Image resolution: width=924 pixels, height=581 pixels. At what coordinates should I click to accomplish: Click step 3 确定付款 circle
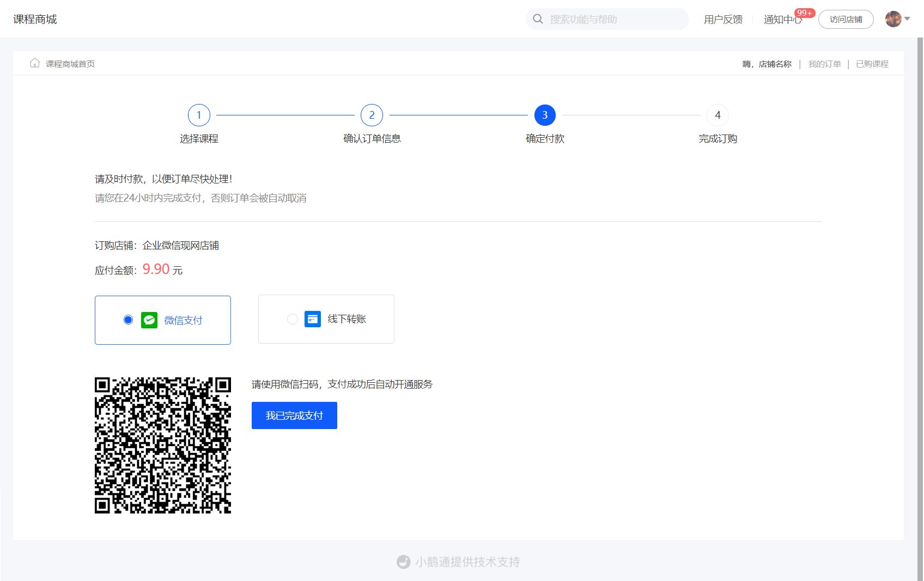[x=545, y=115]
